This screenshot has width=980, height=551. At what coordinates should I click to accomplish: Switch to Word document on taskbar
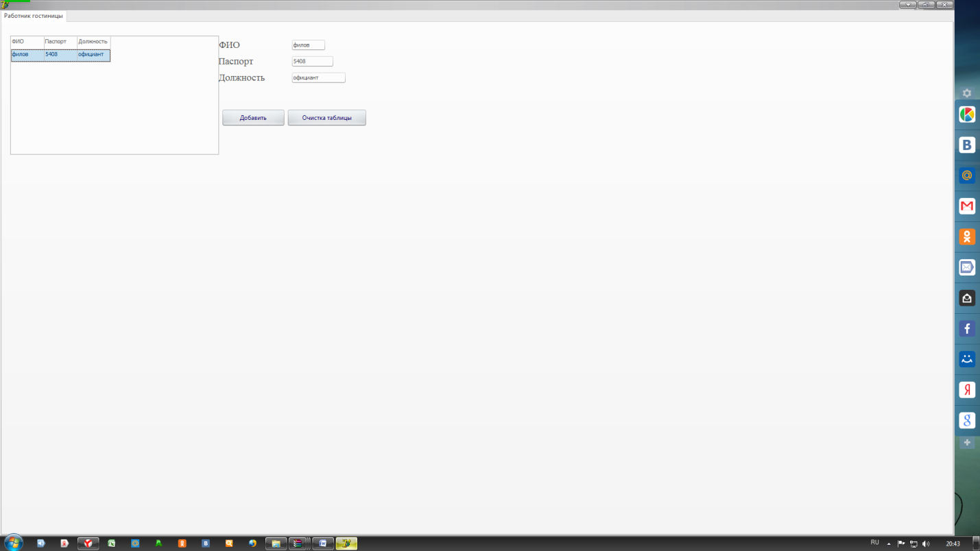(323, 543)
